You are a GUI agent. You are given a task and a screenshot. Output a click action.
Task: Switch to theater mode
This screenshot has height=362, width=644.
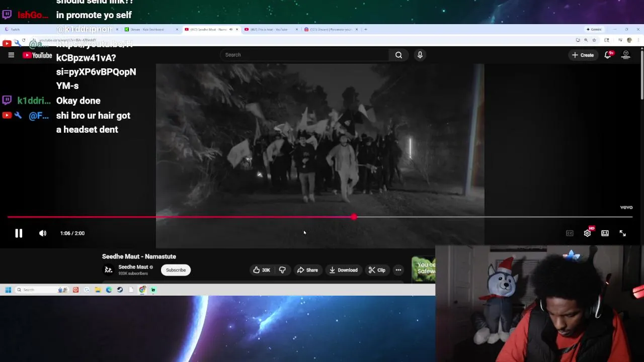[605, 233]
